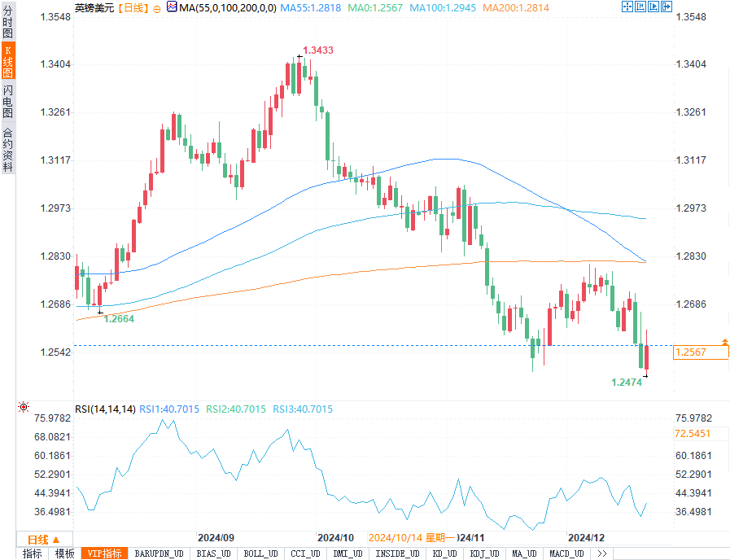Viewport: 730px width, 560px height.
Task: Click the play-forward chart icon at top right
Action: click(x=654, y=7)
